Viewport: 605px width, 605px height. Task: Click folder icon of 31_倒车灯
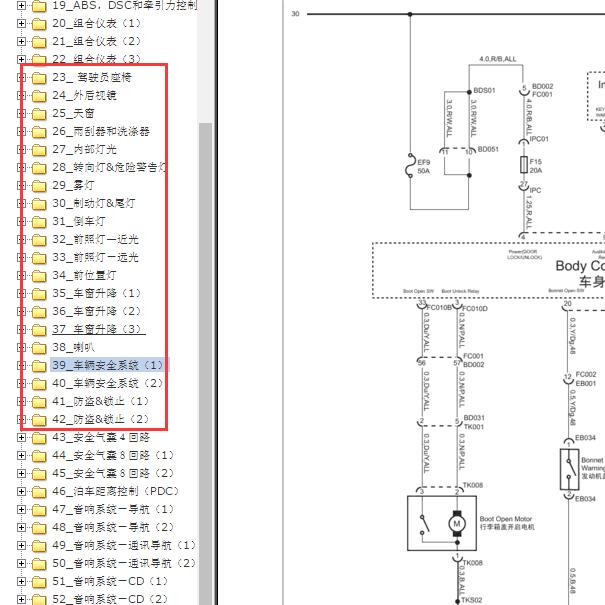39,221
